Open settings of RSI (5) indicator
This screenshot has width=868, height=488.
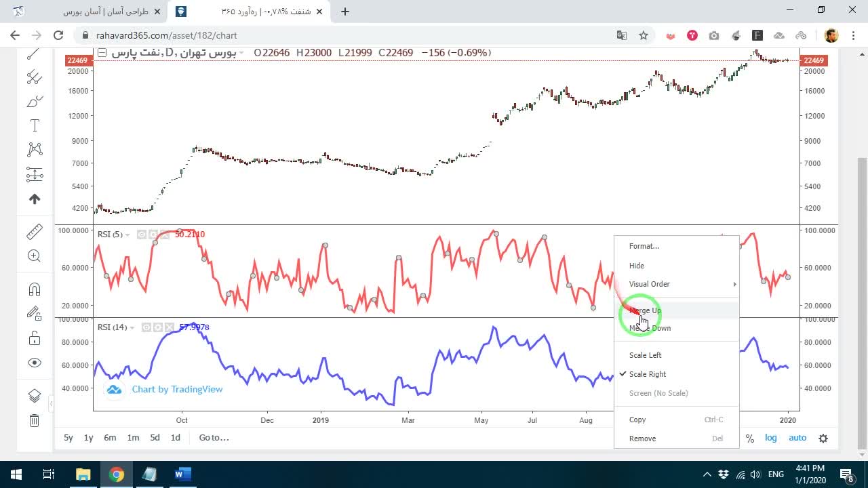(154, 235)
